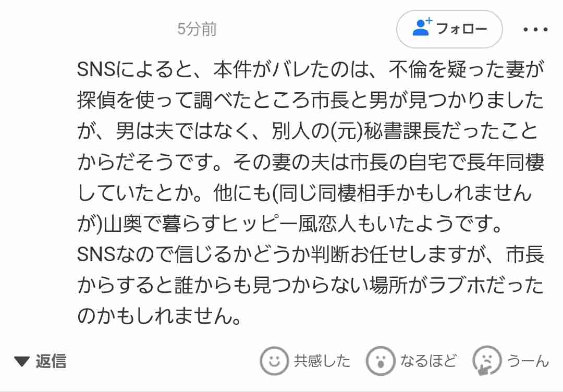Click the text 山奥で暮らすヒッピー風恋人
563x392 pixels.
[x=230, y=224]
